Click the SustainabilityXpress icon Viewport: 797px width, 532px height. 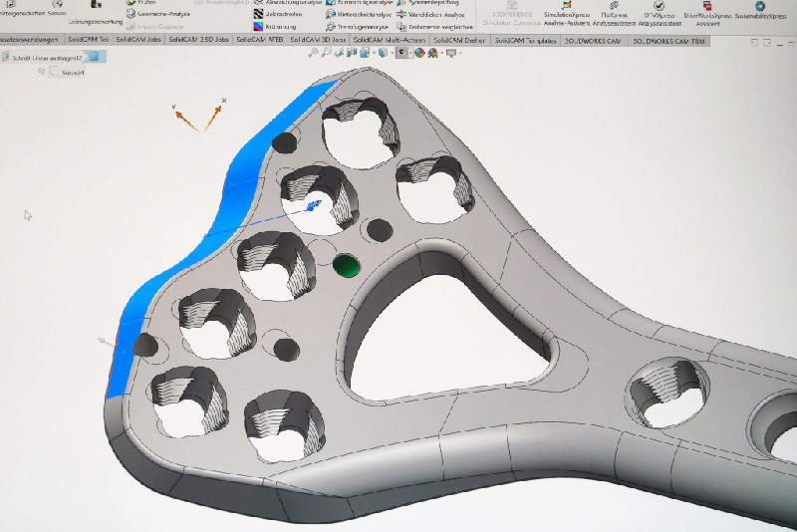(759, 10)
